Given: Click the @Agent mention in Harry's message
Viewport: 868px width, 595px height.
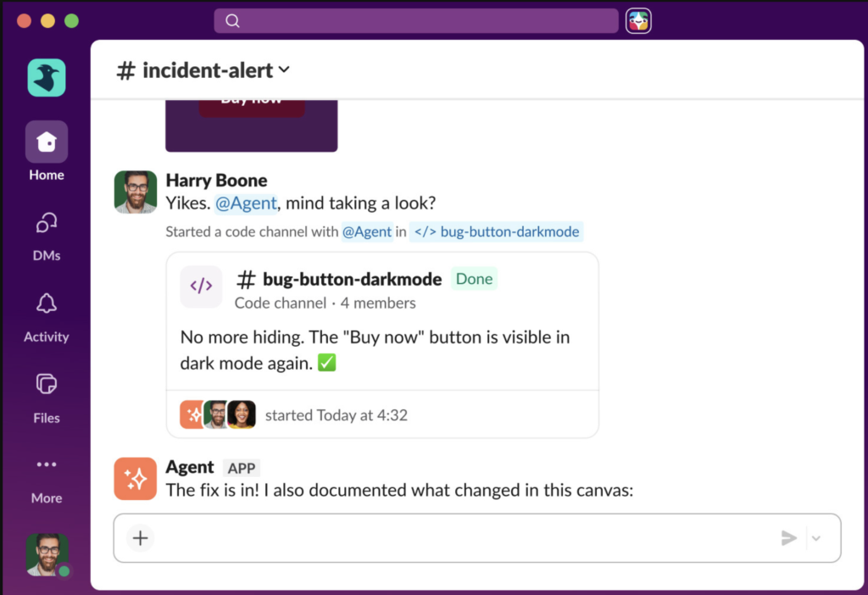Looking at the screenshot, I should (246, 203).
